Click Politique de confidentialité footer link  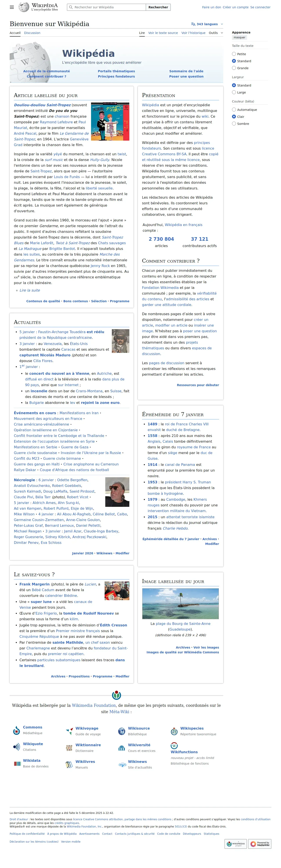tap(27, 834)
